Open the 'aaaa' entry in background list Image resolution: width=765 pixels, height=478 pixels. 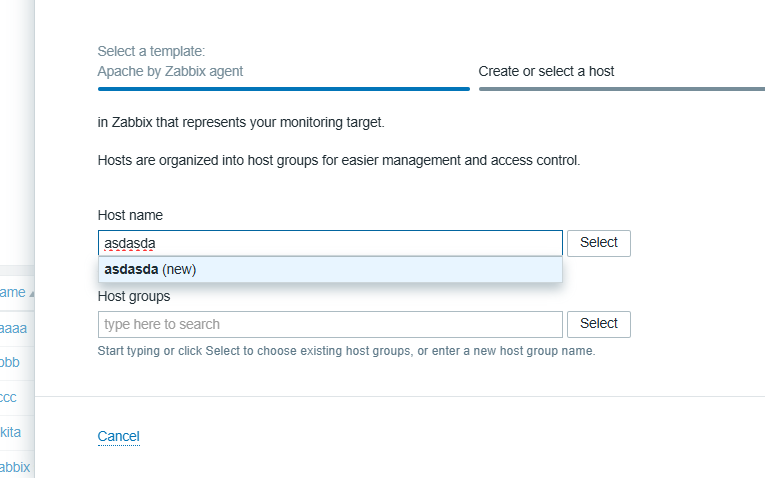14,327
